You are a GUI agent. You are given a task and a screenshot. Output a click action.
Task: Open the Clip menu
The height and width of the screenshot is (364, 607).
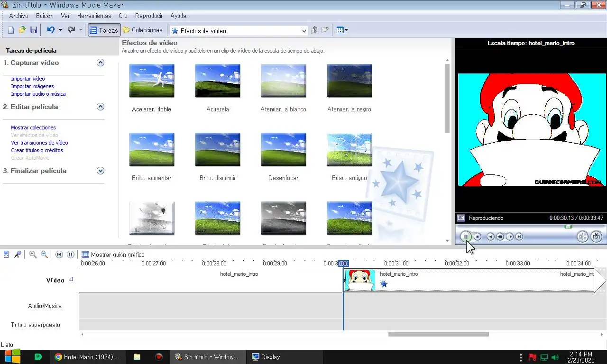123,16
